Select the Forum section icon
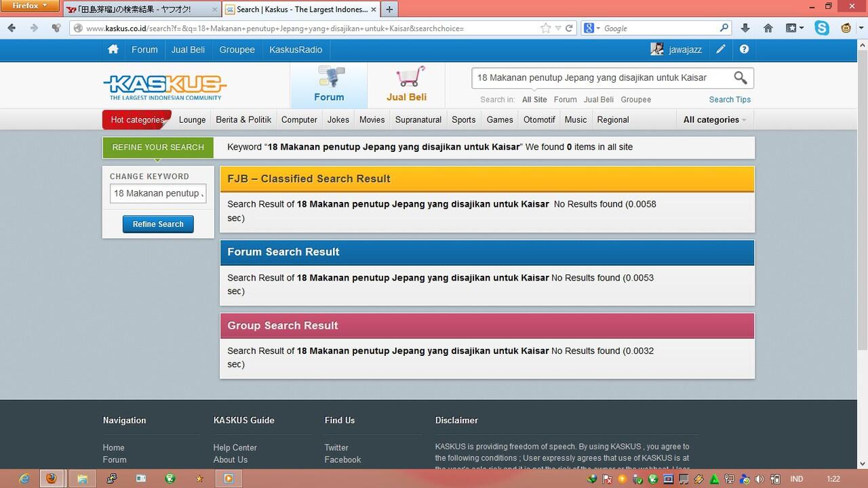Viewport: 868px width, 488px height. coord(329,85)
